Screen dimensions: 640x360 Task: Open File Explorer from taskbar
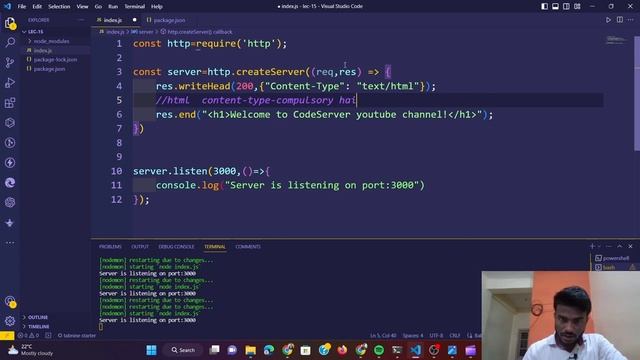pyautogui.click(x=251, y=350)
